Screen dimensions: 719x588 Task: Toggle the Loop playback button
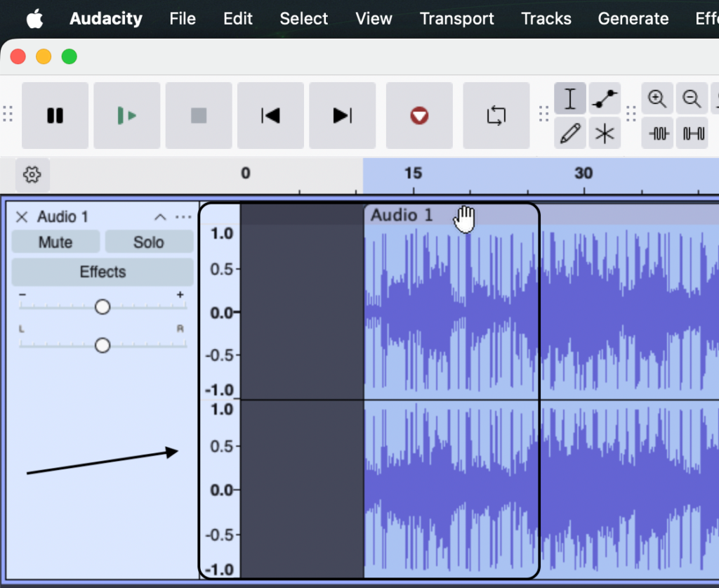pyautogui.click(x=496, y=116)
